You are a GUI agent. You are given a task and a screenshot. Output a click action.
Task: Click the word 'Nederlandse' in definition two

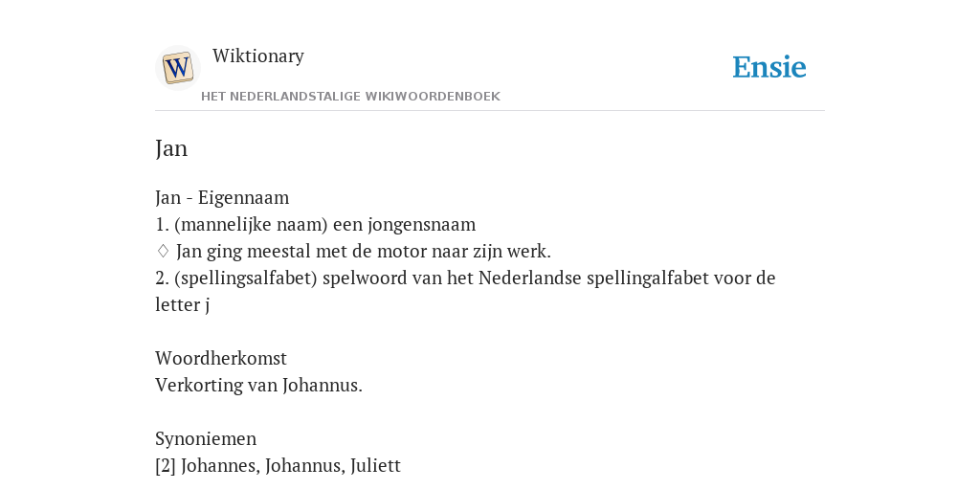point(530,278)
